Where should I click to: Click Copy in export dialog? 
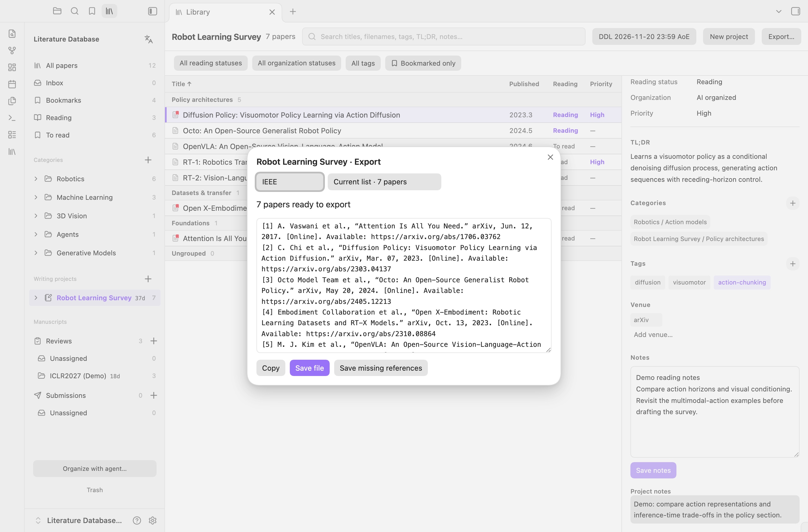point(270,368)
